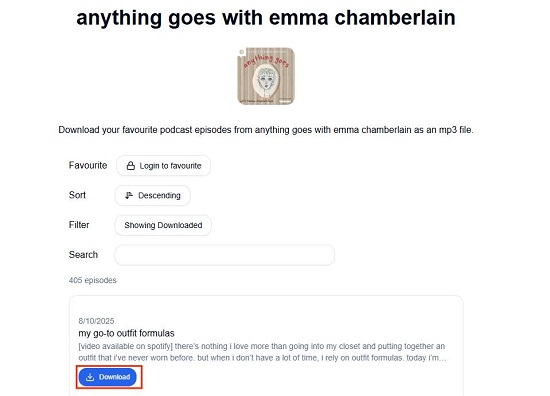Focus the Search episodes input field
This screenshot has height=396, width=550.
224,255
